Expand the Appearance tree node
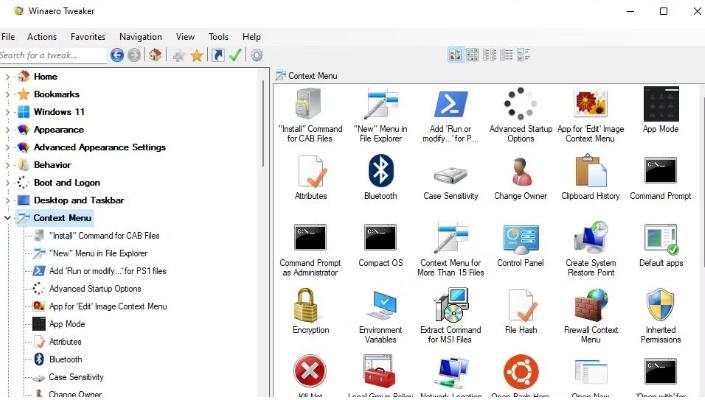Viewport: 705px width, 400px height. (7, 130)
